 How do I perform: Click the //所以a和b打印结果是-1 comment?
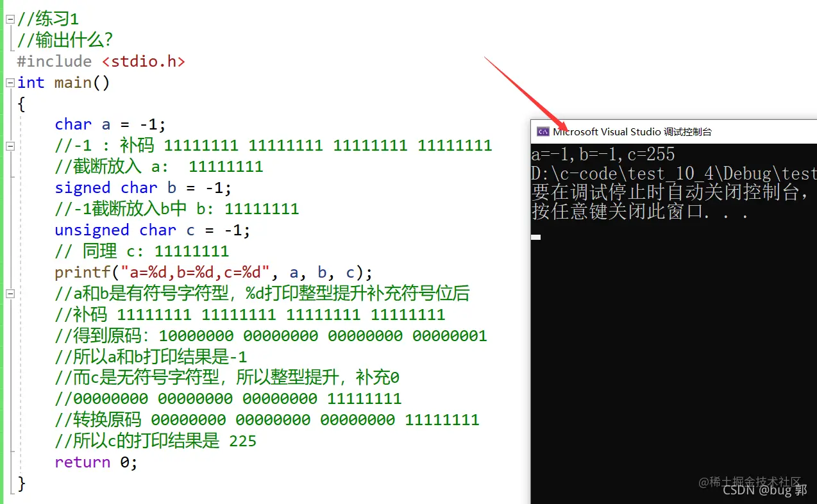pos(151,357)
